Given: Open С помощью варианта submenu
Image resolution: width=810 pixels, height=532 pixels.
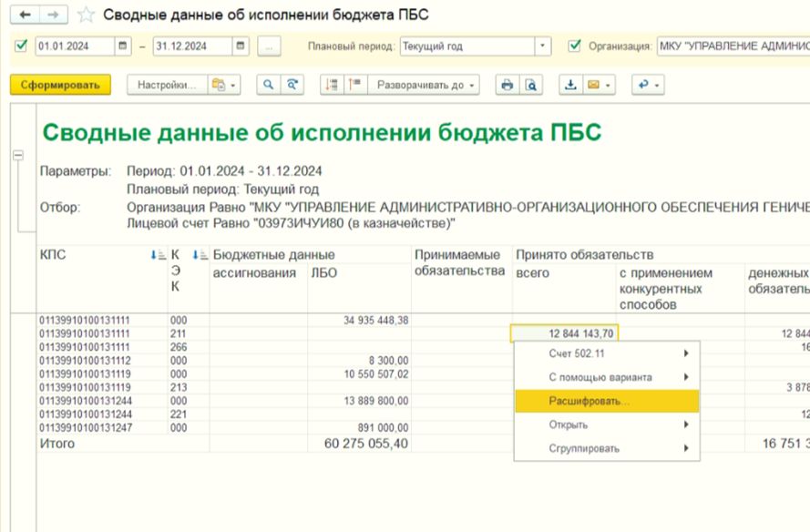Looking at the screenshot, I should tap(607, 377).
